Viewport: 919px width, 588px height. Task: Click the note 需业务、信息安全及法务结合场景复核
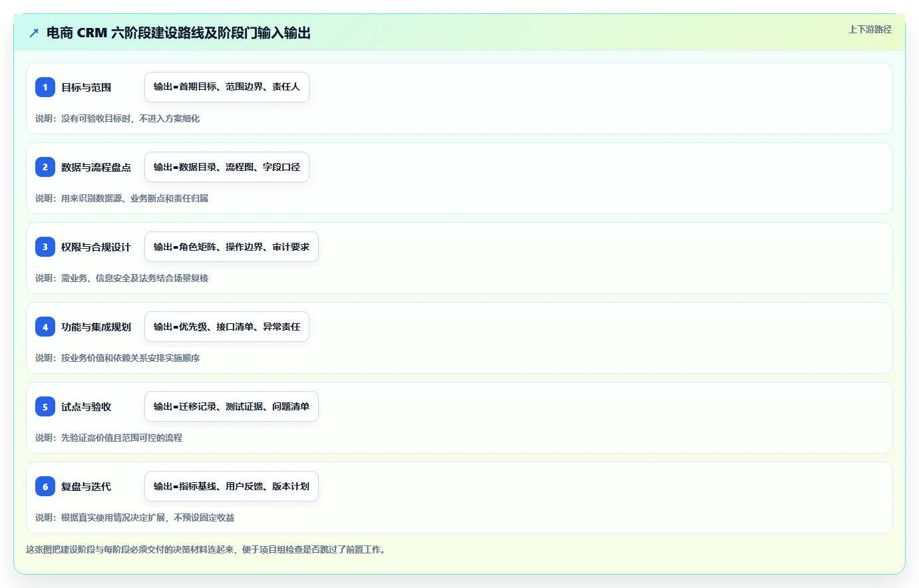click(134, 278)
